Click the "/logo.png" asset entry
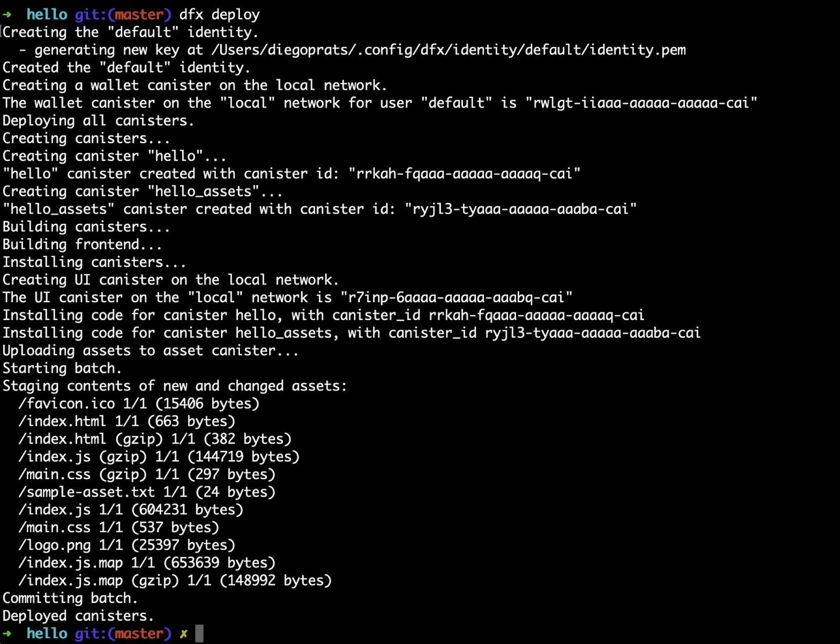 55,545
